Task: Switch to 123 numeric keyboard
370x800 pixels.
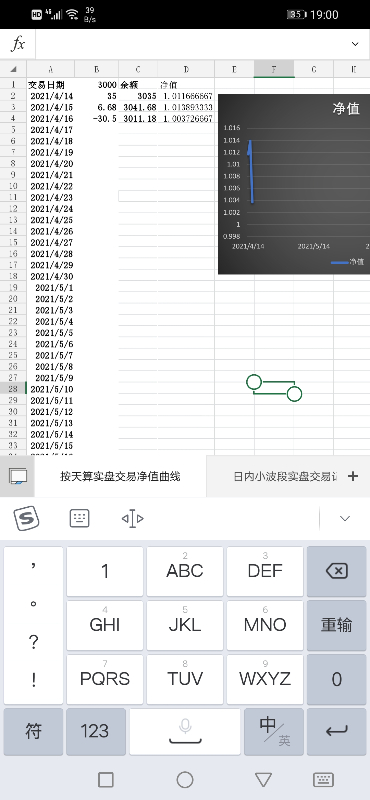Action: 95,732
